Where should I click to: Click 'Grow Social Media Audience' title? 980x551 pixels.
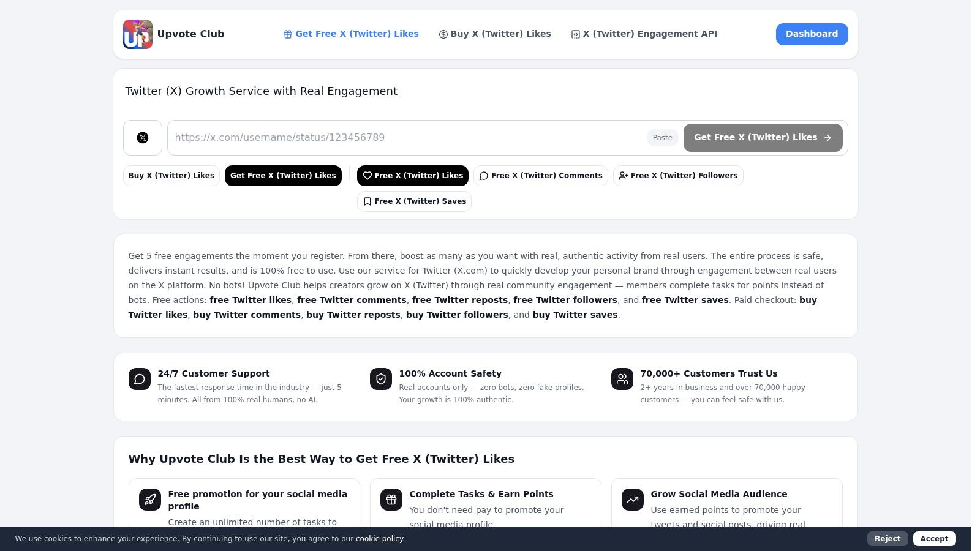click(x=719, y=494)
